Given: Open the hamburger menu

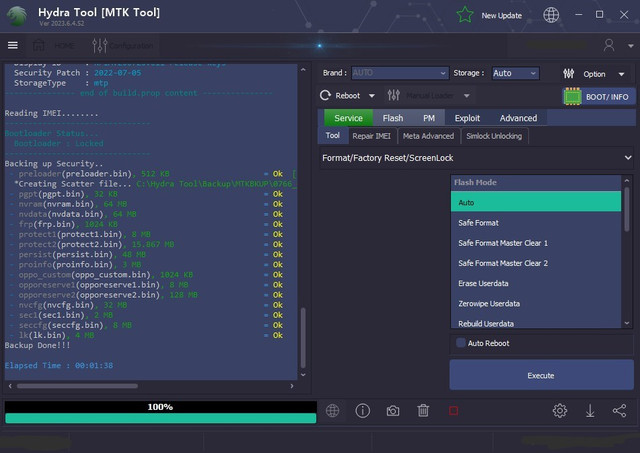Looking at the screenshot, I should click(13, 45).
